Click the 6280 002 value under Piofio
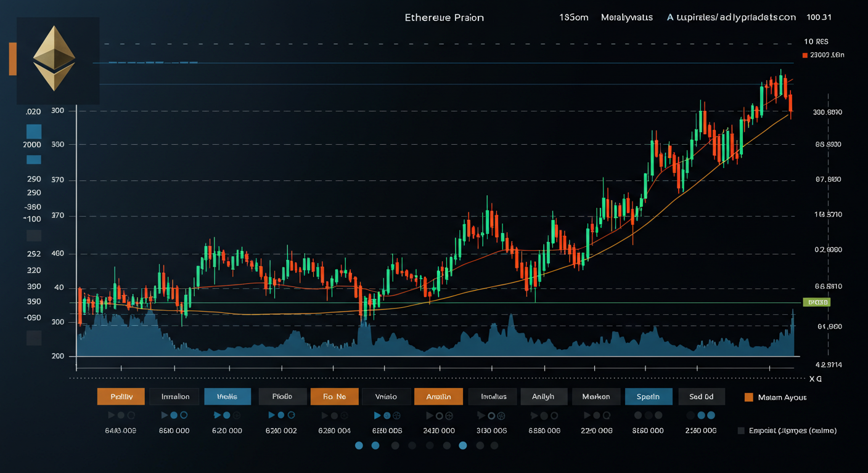Viewport: 868px width, 473px height. (x=281, y=431)
